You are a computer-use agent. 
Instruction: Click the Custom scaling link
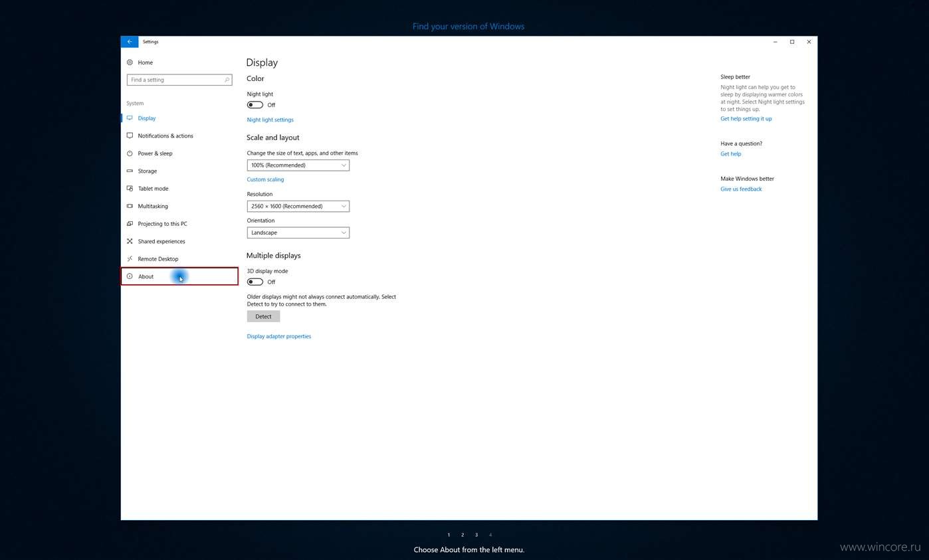point(265,179)
